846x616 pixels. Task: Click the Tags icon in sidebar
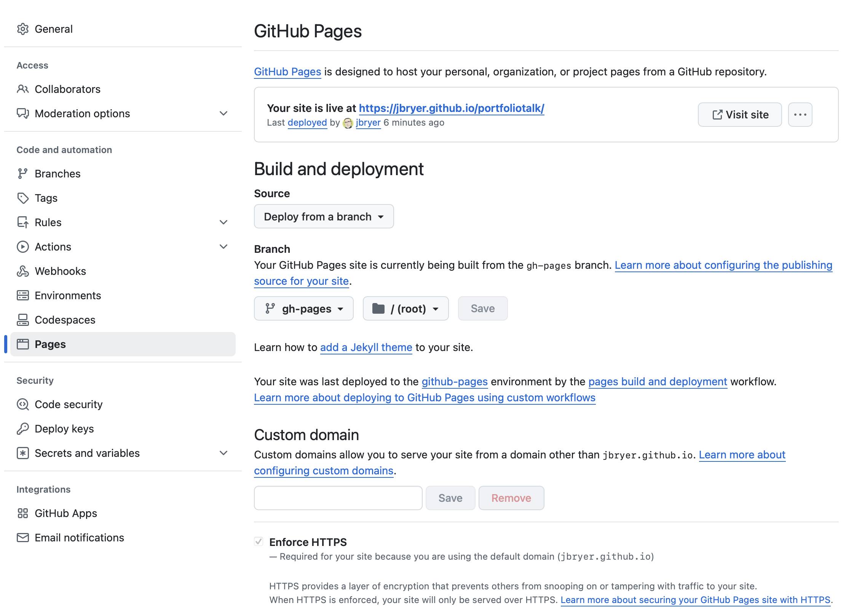23,198
